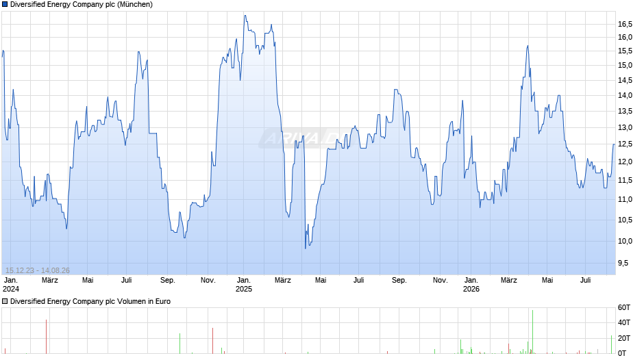This screenshot has width=644, height=360.
Task: Click the 15,0 price axis label
Action: tap(625, 65)
